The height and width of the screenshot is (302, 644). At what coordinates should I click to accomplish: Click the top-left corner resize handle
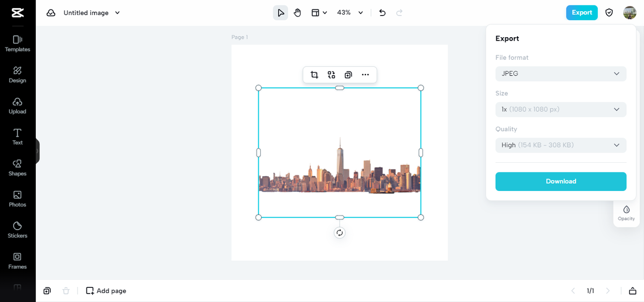(x=259, y=88)
